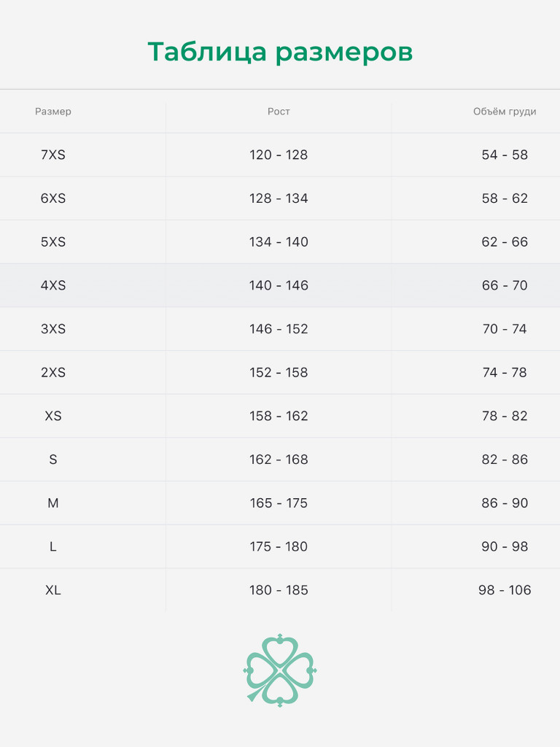Click the Таблица размеров title
Screen dimensions: 560x747
(x=280, y=53)
